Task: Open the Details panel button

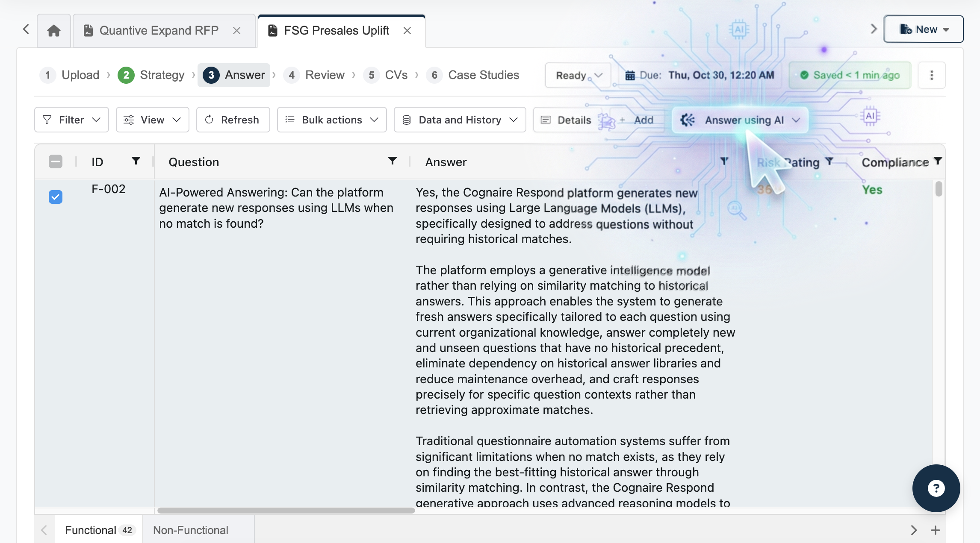Action: (x=566, y=120)
